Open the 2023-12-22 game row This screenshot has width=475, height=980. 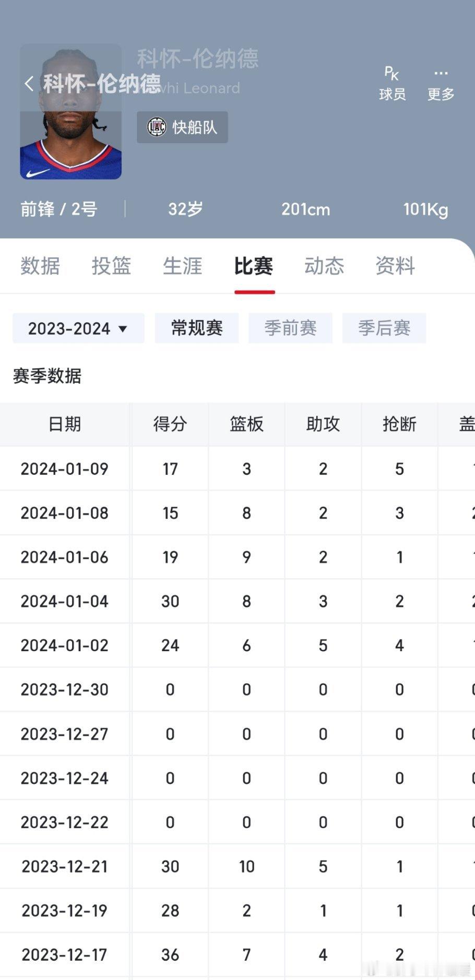[238, 822]
